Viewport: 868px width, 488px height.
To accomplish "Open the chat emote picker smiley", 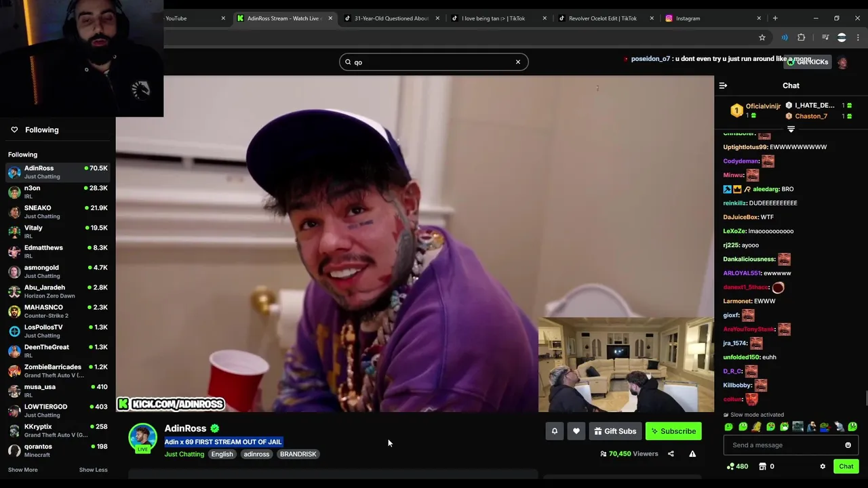I will tap(848, 445).
